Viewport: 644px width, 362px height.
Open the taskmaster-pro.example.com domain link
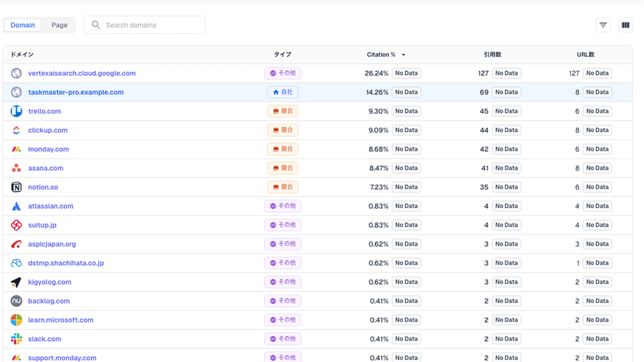coord(76,93)
